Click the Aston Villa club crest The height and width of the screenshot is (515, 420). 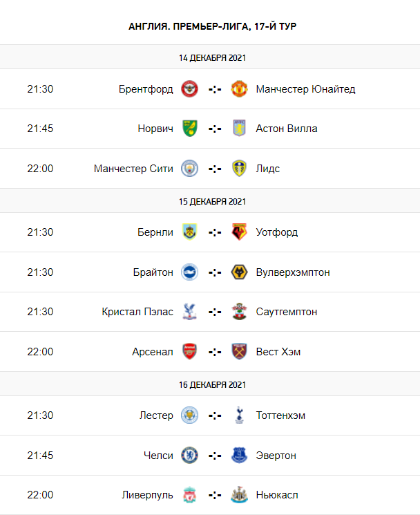pyautogui.click(x=239, y=129)
